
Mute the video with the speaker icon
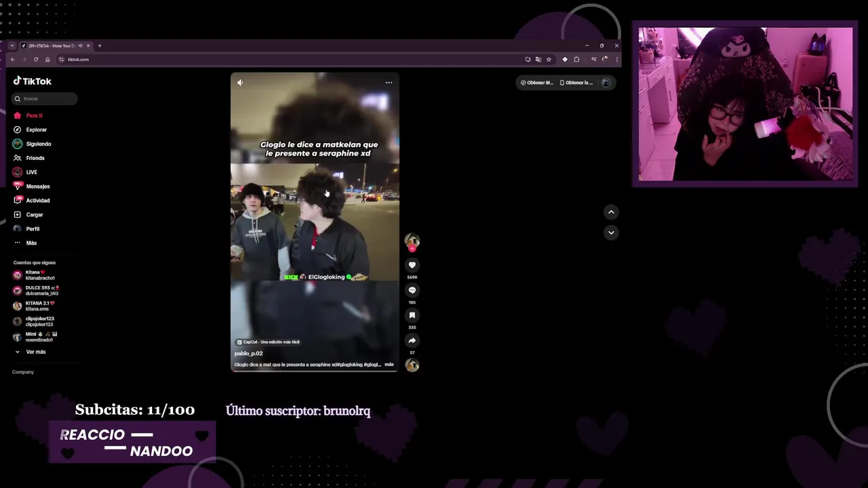[x=240, y=83]
